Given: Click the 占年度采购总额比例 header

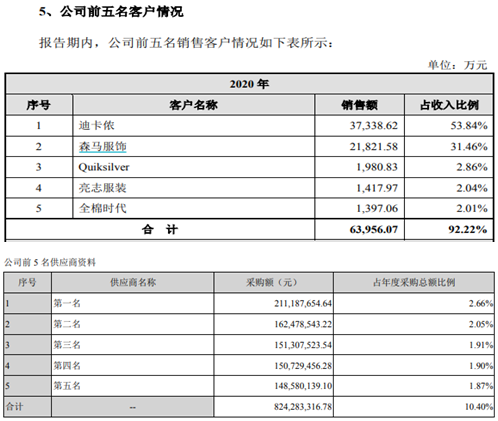Looking at the screenshot, I should pyautogui.click(x=414, y=283).
